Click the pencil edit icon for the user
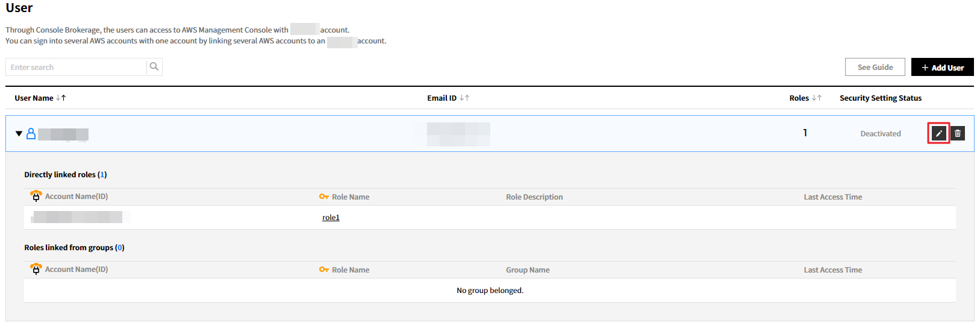 [938, 133]
